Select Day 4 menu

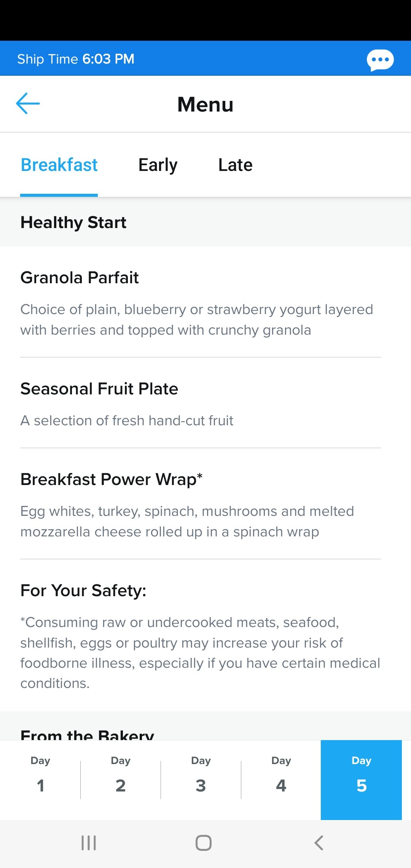pos(281,780)
